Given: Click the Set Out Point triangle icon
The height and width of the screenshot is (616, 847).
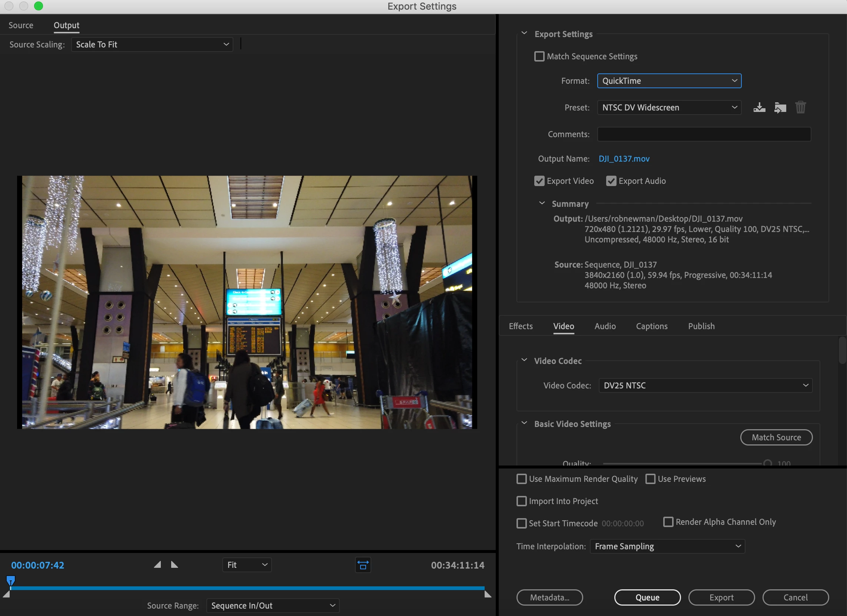Looking at the screenshot, I should 174,564.
